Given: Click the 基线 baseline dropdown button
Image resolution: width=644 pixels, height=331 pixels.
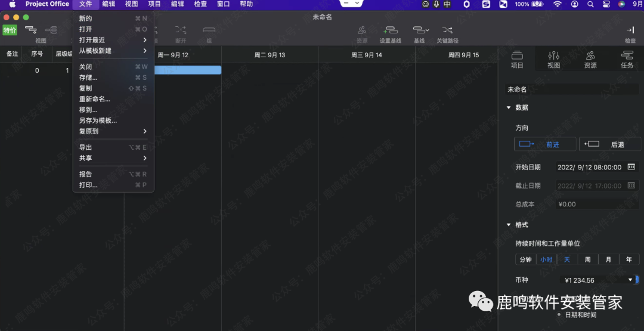Looking at the screenshot, I should [420, 30].
